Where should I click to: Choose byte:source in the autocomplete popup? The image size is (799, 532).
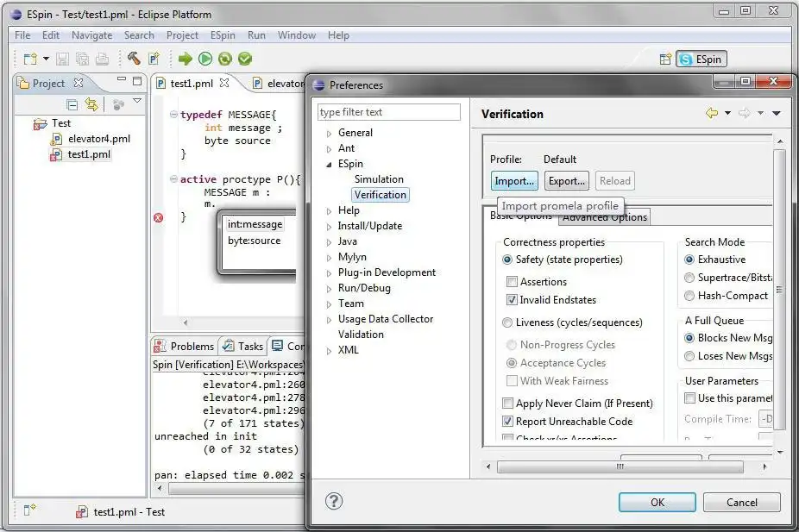(x=255, y=241)
